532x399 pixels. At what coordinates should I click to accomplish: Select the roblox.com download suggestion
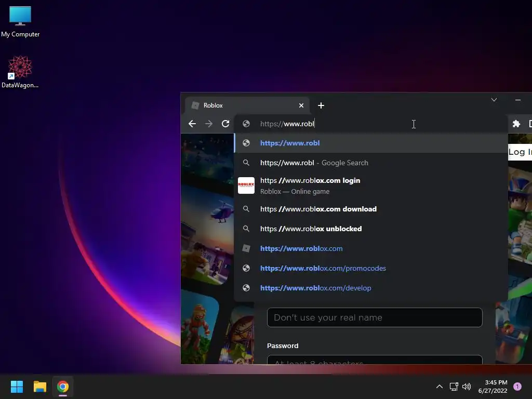[371, 209]
